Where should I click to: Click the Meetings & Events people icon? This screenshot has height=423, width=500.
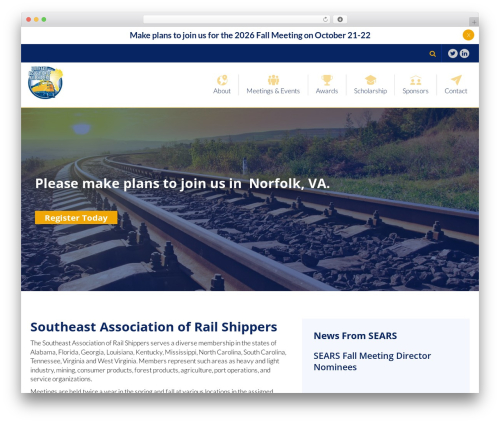273,80
